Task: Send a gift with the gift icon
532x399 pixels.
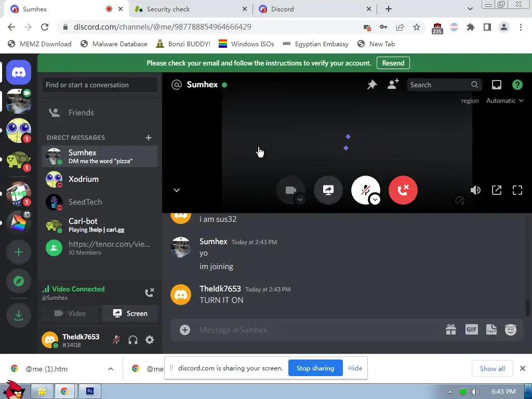Action: pos(450,329)
